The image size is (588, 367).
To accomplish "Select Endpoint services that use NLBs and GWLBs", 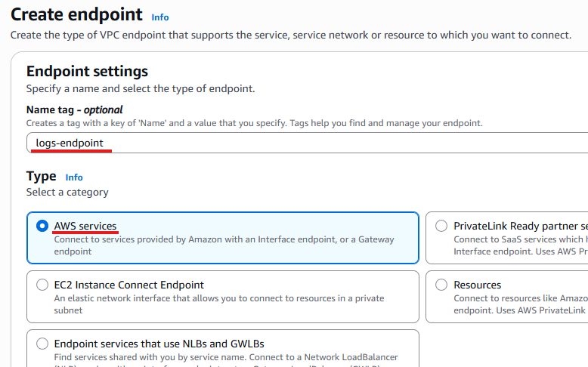I will 42,344.
